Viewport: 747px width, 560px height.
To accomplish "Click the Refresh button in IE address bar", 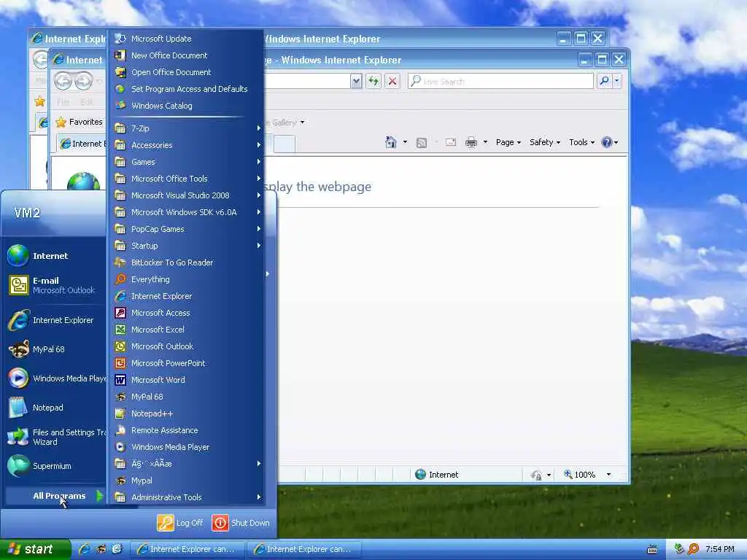I will [x=373, y=81].
